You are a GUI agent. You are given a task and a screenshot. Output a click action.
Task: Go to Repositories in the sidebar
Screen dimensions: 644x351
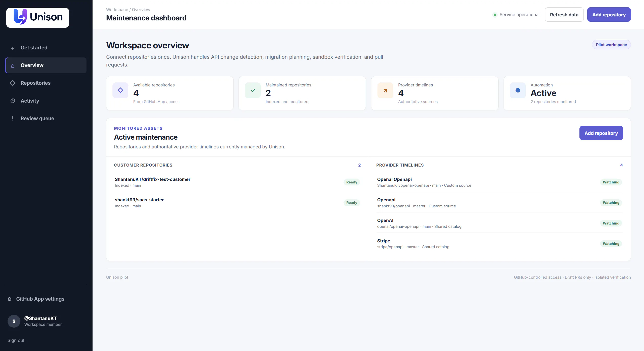[x=46, y=83]
